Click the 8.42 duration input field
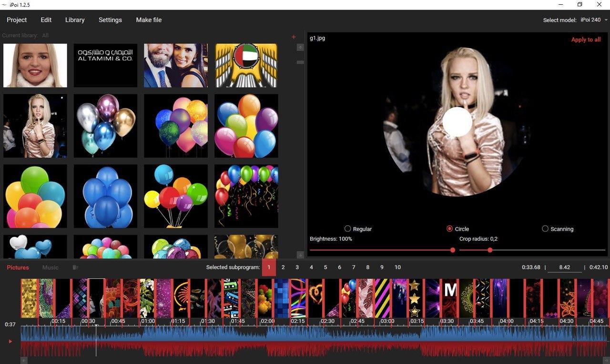 [565, 267]
